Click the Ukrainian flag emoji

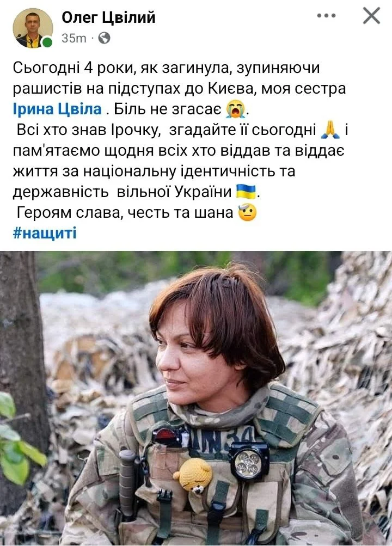(x=246, y=192)
